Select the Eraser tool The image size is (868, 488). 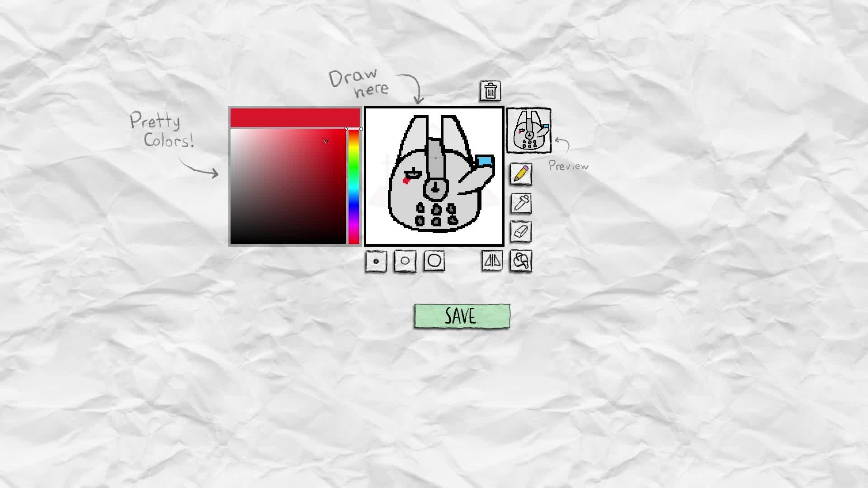(x=521, y=231)
